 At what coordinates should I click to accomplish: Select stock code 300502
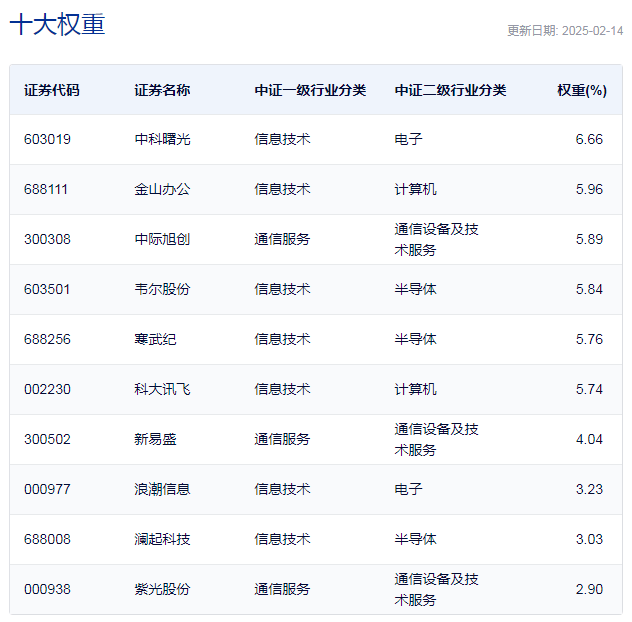click(47, 439)
